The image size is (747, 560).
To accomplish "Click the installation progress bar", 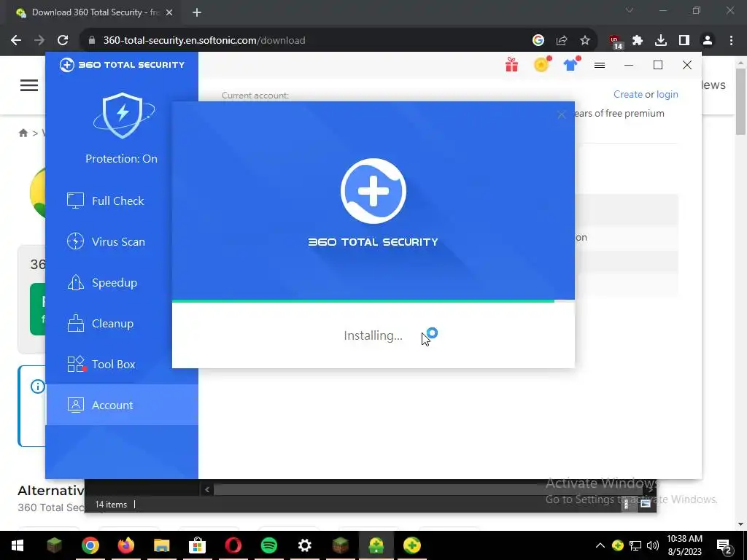I will point(373,301).
